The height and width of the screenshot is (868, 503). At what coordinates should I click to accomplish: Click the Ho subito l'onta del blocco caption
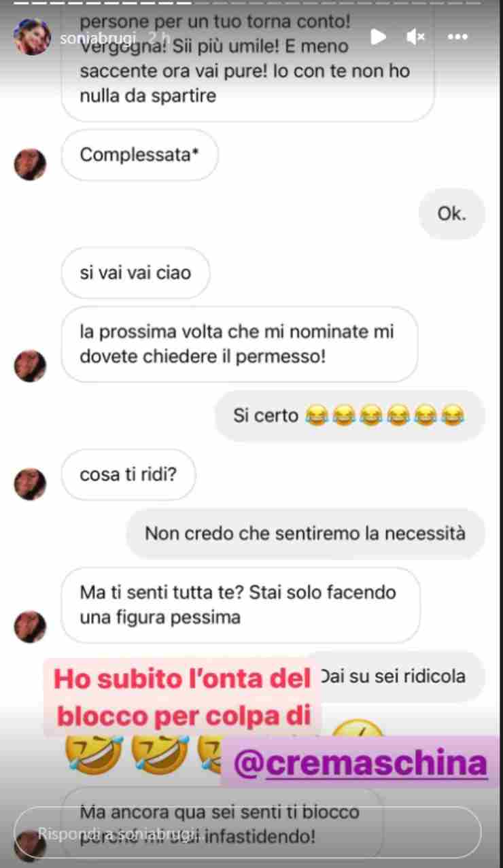pos(181,697)
